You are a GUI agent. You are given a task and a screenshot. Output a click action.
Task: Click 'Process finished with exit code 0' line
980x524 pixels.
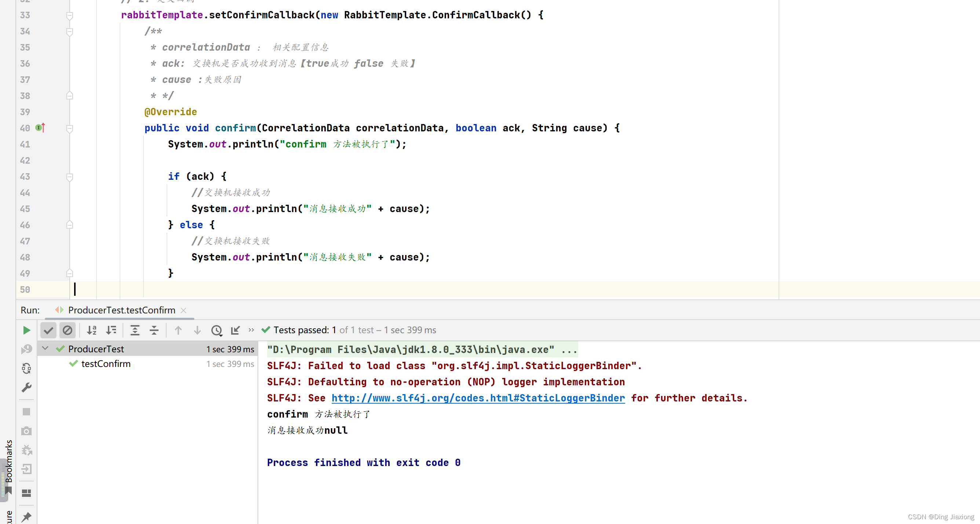click(x=364, y=462)
